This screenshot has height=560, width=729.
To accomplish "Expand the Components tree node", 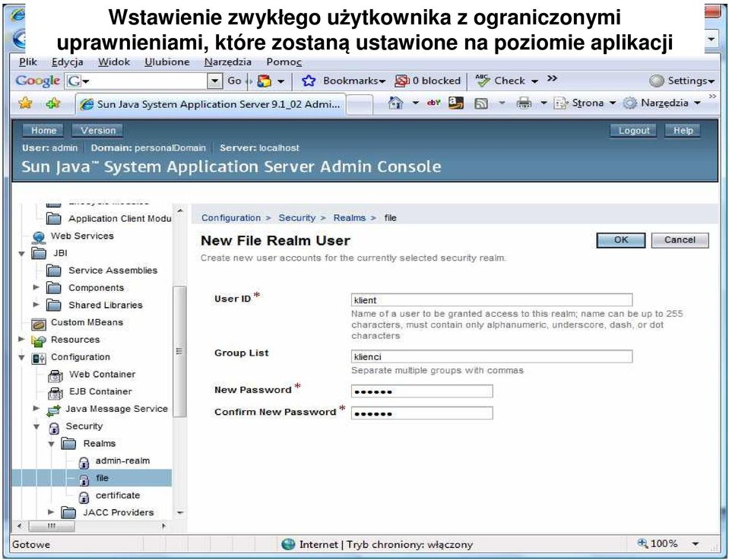I will pyautogui.click(x=36, y=287).
